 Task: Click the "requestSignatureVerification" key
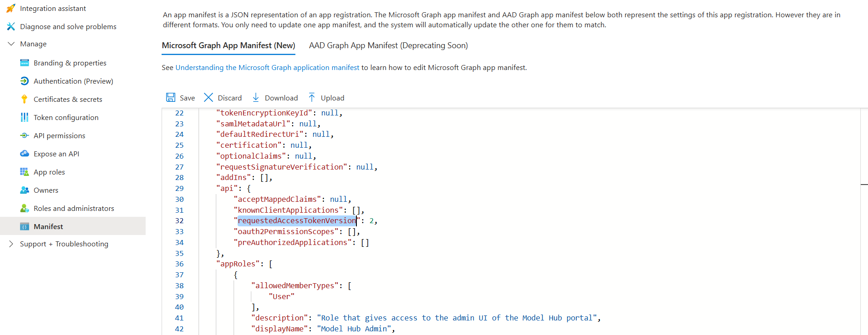click(282, 167)
